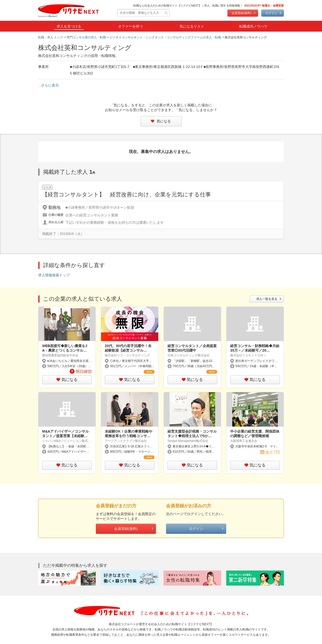Open 経営コンサル・財務戦略 job title

[255, 348]
